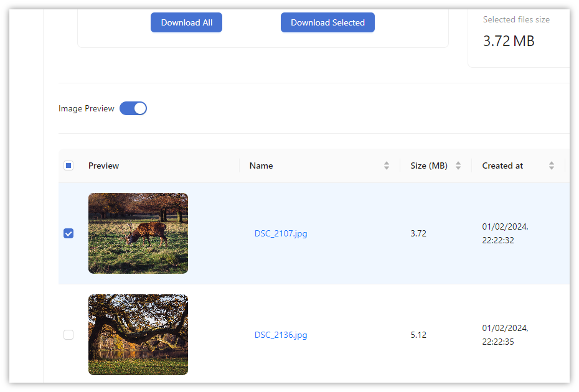This screenshot has height=392, width=579.
Task: Open the tree branch photo thumbnail
Action: (x=138, y=335)
